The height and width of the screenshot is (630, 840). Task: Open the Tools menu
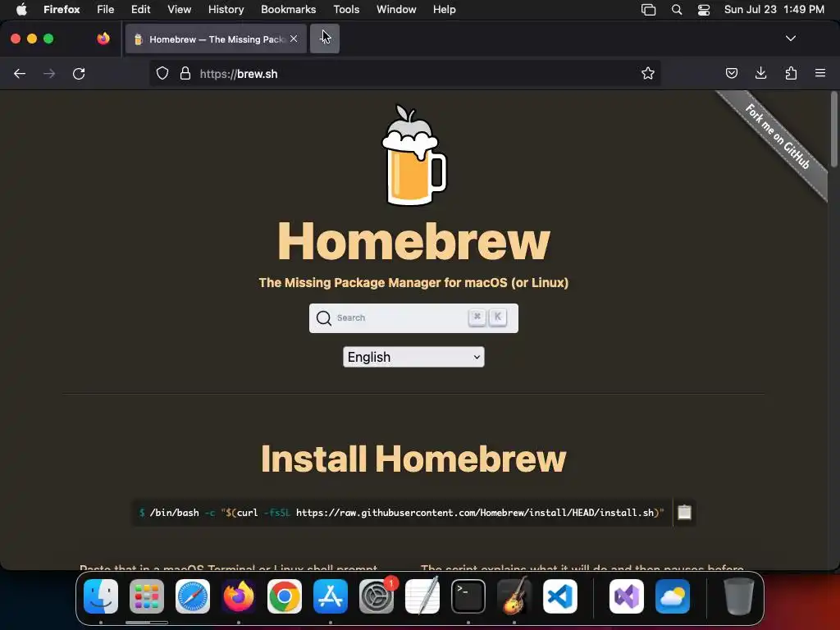[x=347, y=9]
